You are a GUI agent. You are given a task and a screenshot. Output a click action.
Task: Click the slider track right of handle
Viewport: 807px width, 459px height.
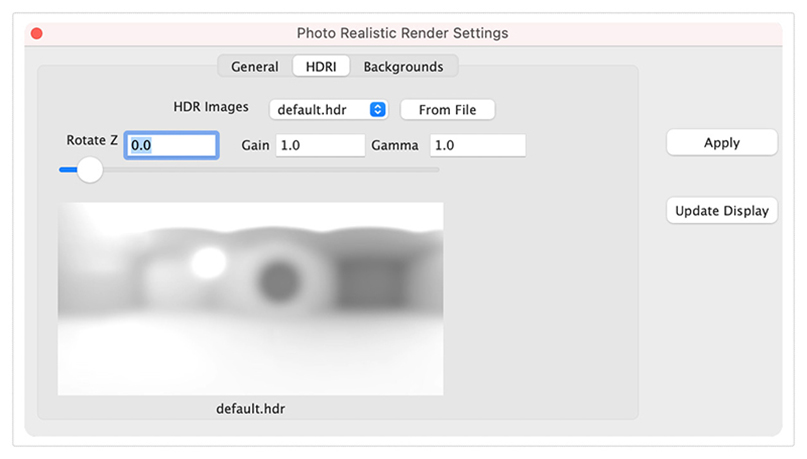pos(271,170)
